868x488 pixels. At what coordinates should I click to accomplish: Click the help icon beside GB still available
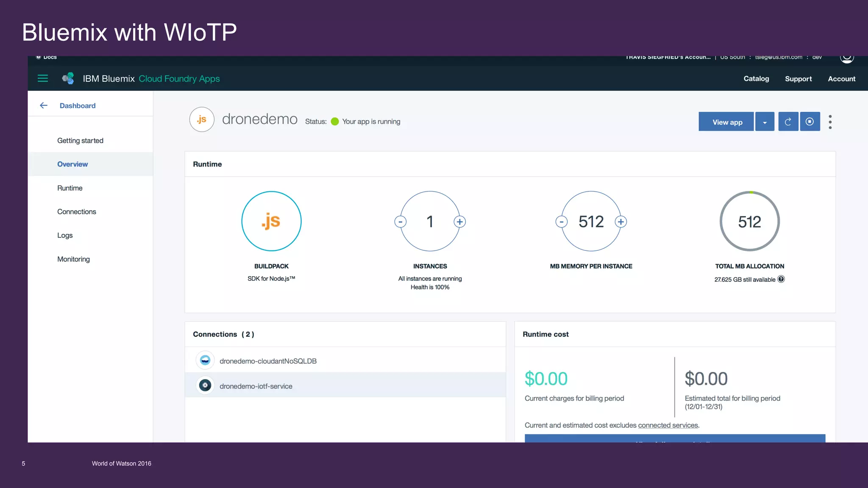click(781, 279)
